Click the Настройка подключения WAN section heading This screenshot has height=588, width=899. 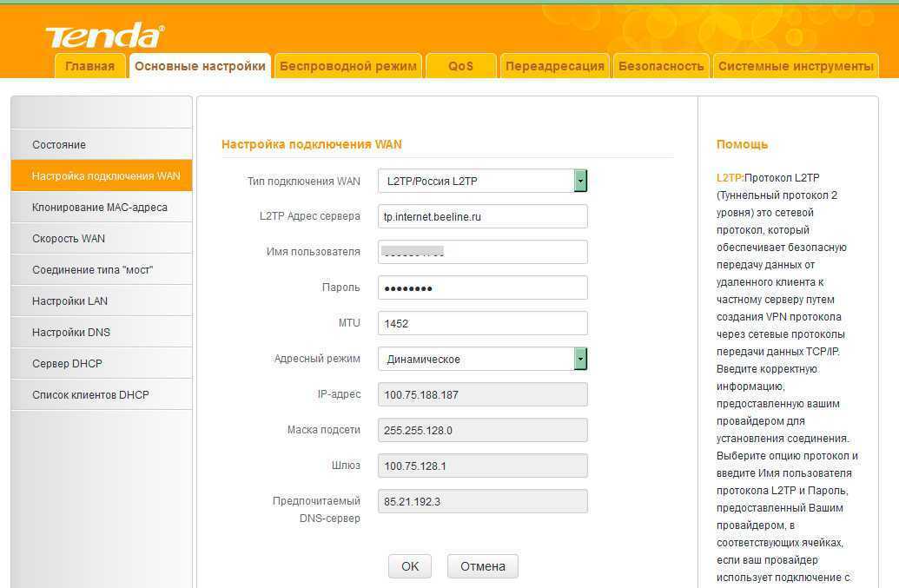311,144
